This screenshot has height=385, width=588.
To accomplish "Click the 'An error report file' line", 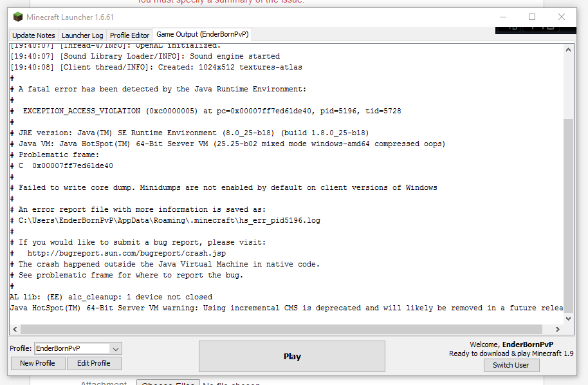I will coord(138,209).
